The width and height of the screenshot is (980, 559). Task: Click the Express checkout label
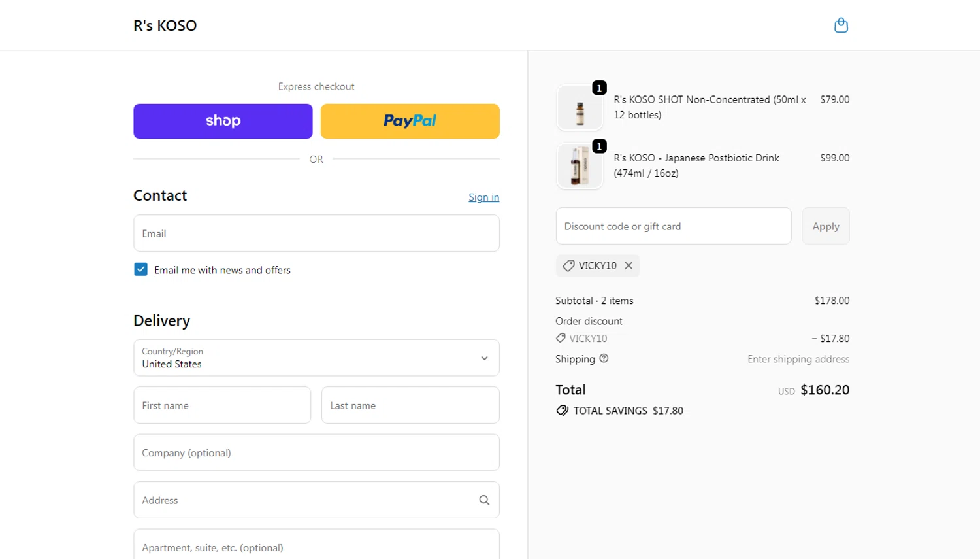point(316,86)
